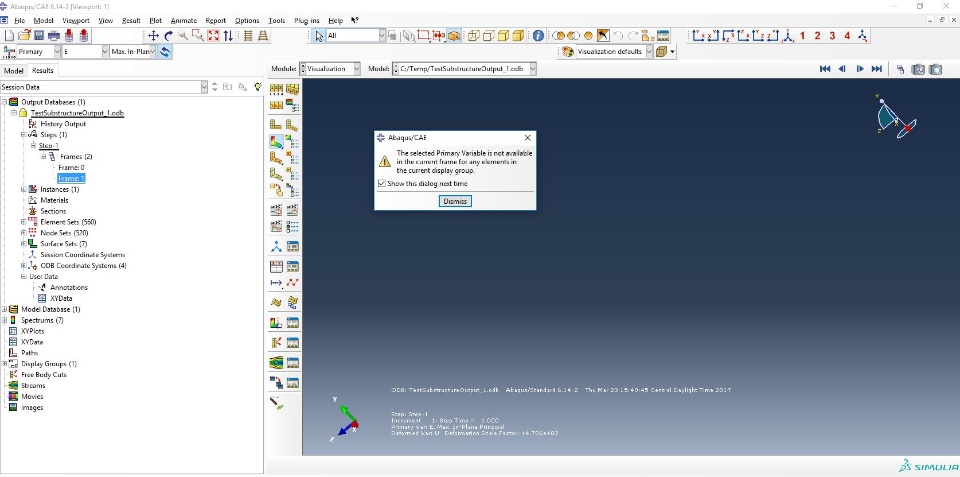Viewport: 960px width, 477px height.
Task: Step to the previous frame
Action: [842, 69]
